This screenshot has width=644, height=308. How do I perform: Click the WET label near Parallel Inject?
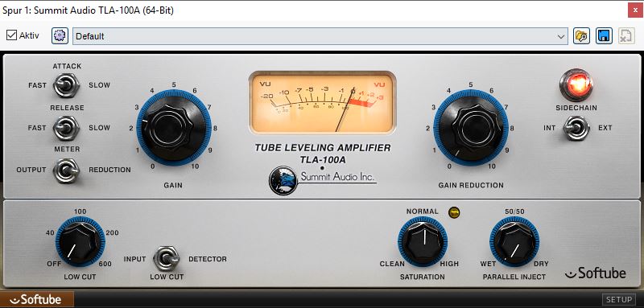tap(488, 264)
